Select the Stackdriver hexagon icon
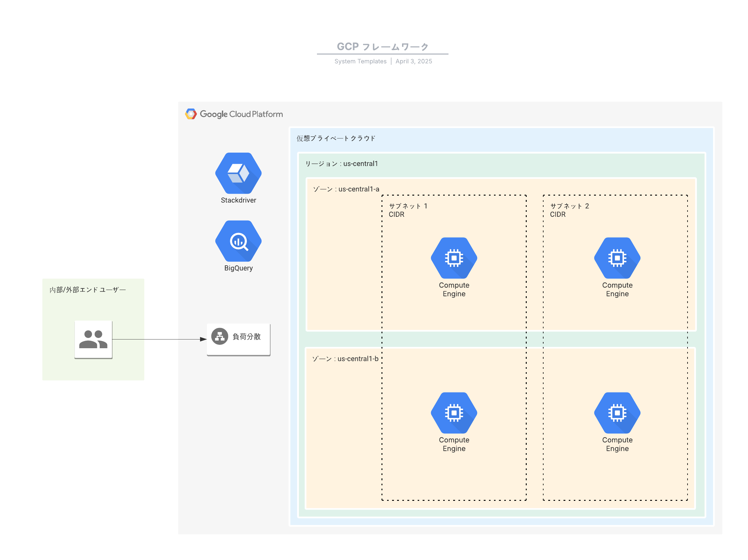The height and width of the screenshot is (560, 748). (x=238, y=173)
